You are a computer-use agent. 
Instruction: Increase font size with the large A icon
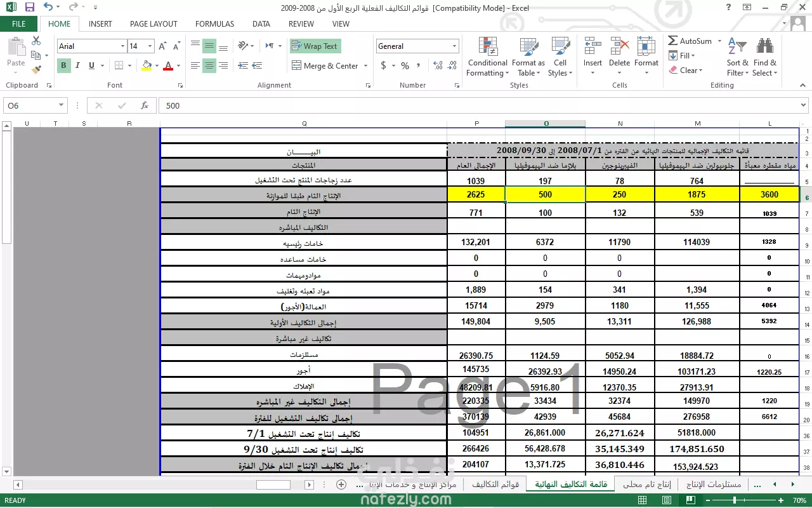click(x=162, y=46)
